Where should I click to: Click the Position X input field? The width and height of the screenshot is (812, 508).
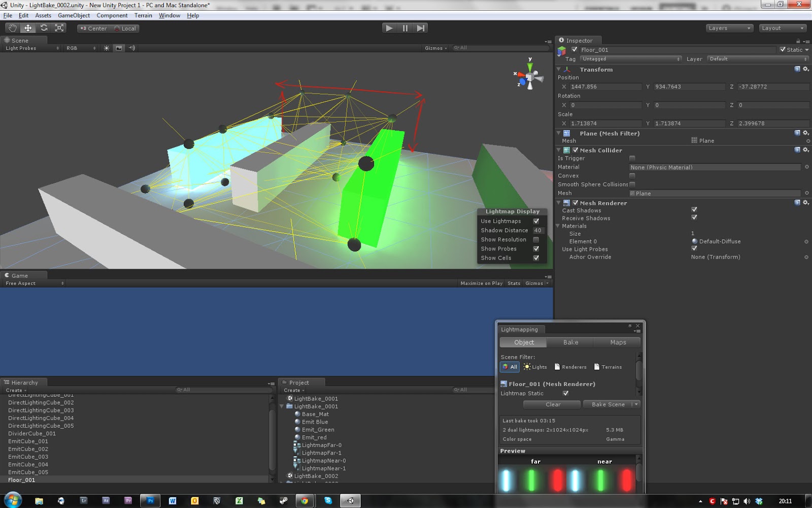click(x=605, y=87)
